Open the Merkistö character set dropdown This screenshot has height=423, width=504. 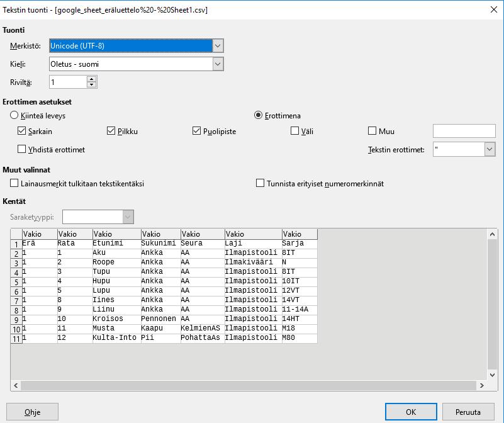pos(137,46)
